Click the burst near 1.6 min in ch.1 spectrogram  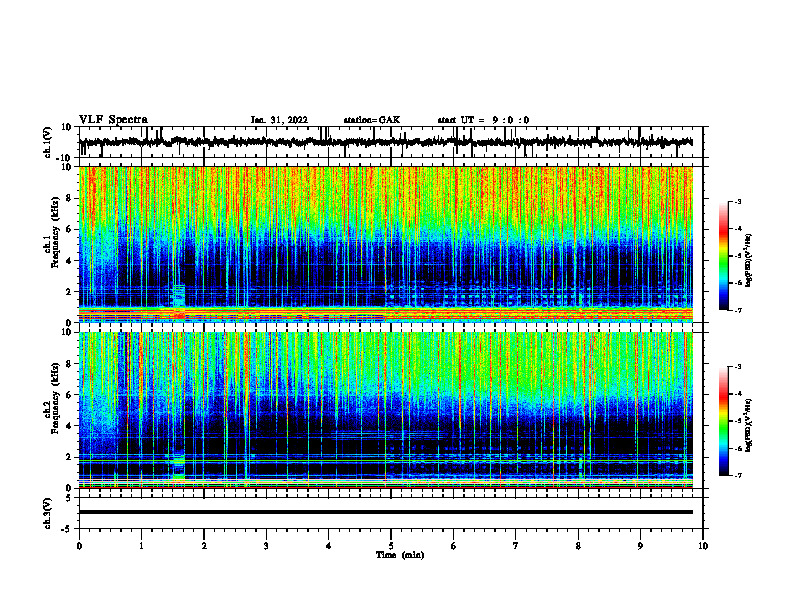tap(179, 302)
